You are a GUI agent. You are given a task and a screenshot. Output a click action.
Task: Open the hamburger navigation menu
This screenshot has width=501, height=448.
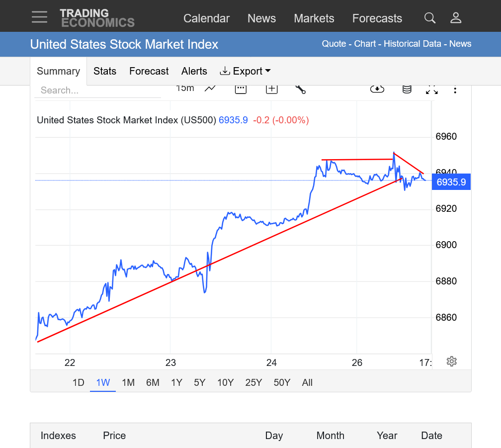(39, 17)
